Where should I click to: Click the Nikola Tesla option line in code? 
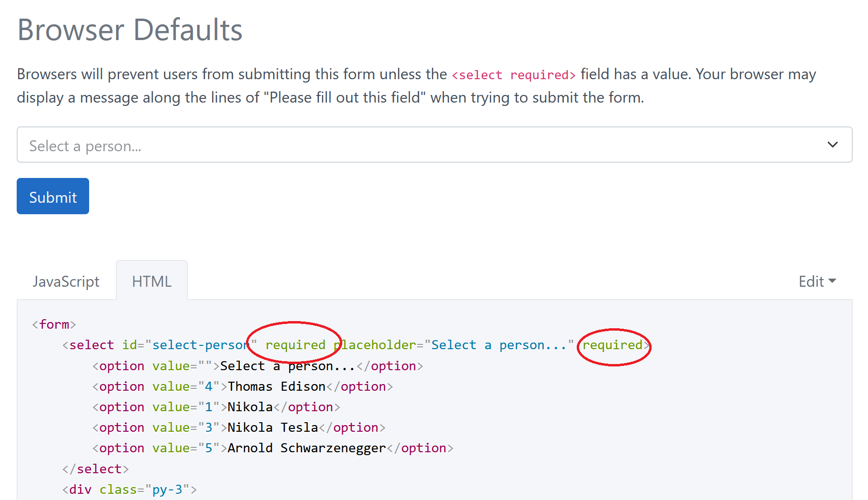273,427
